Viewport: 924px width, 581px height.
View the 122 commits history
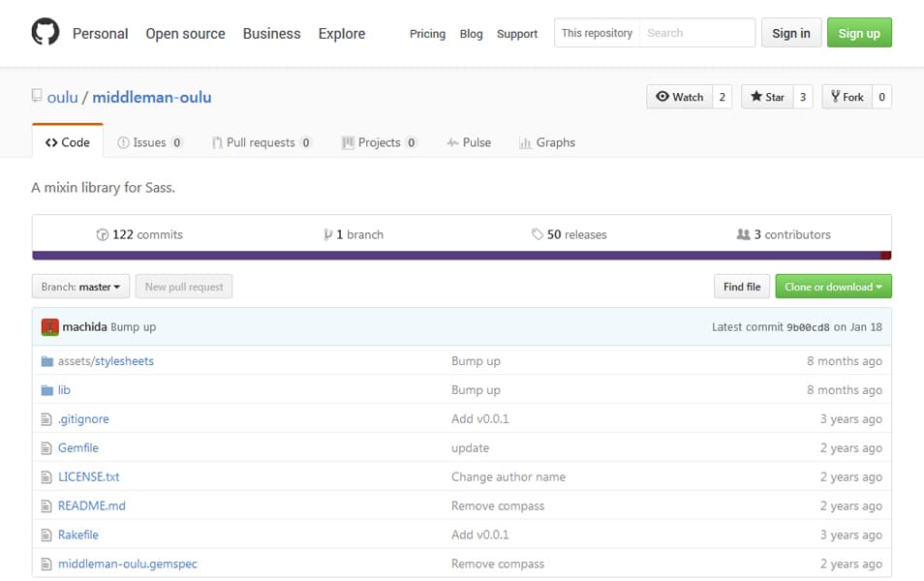pos(139,234)
